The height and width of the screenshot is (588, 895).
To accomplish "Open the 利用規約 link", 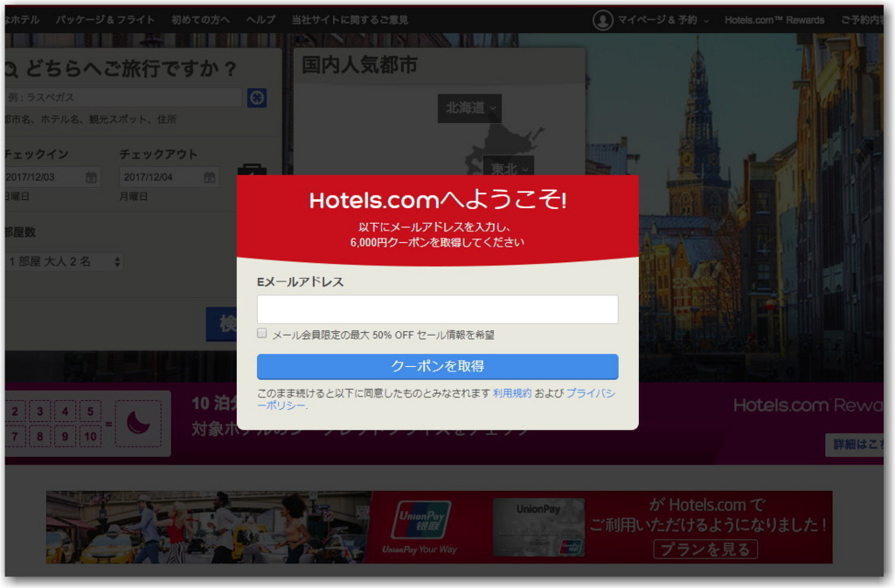I will 512,393.
